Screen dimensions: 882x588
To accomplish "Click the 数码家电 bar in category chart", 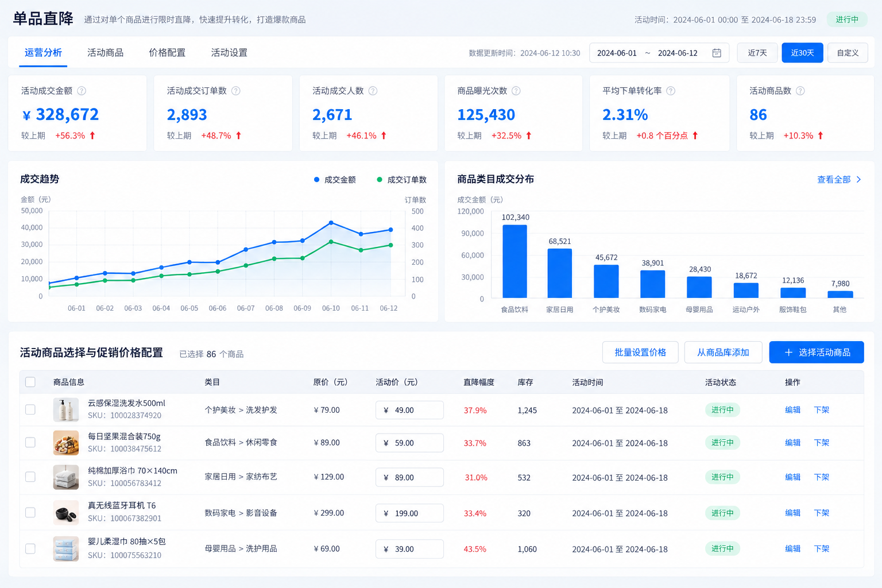I will 653,284.
